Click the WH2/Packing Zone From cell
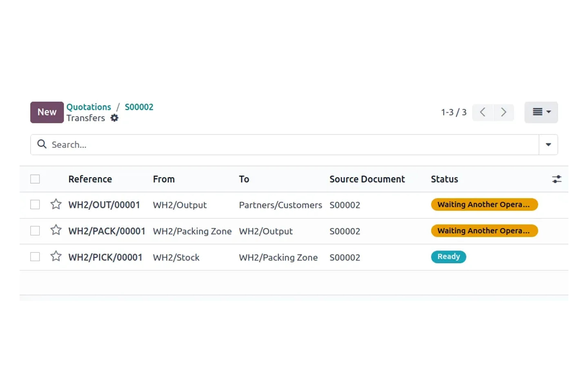 [192, 231]
